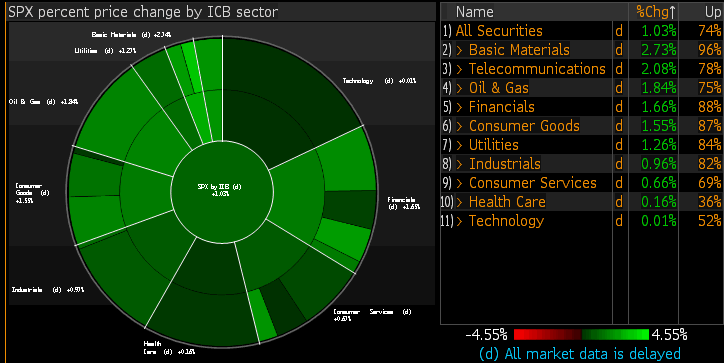The image size is (724, 363).
Task: Click the 0.01% change value
Action: click(x=659, y=221)
